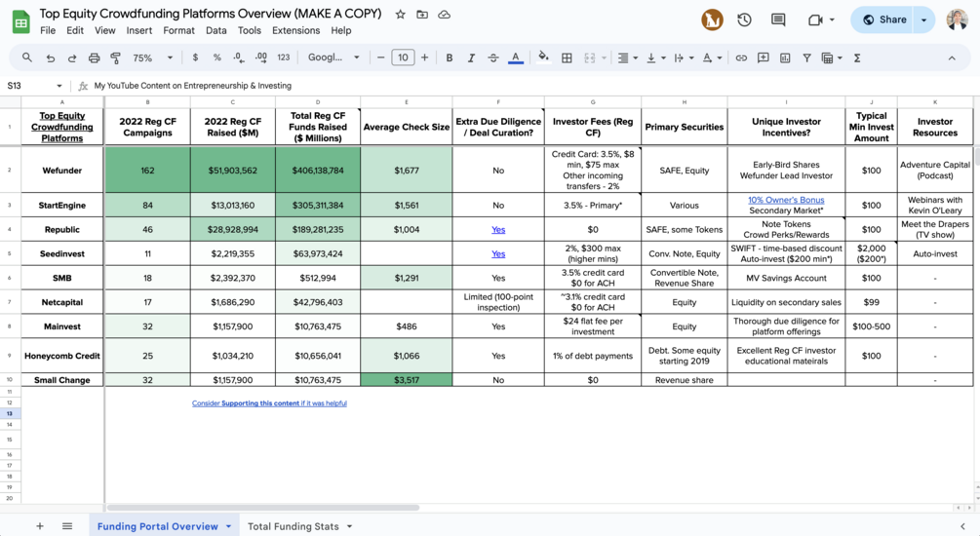980x536 pixels.
Task: Open the borders tool
Action: click(567, 57)
